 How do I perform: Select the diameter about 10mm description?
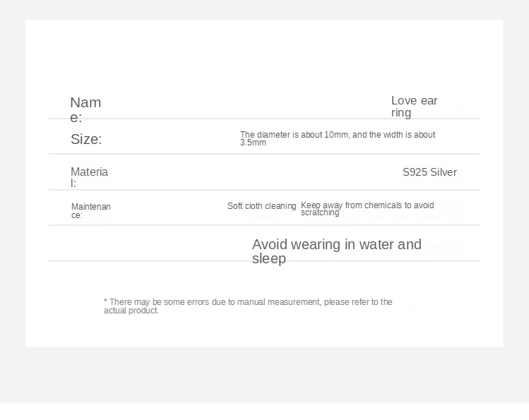point(337,135)
